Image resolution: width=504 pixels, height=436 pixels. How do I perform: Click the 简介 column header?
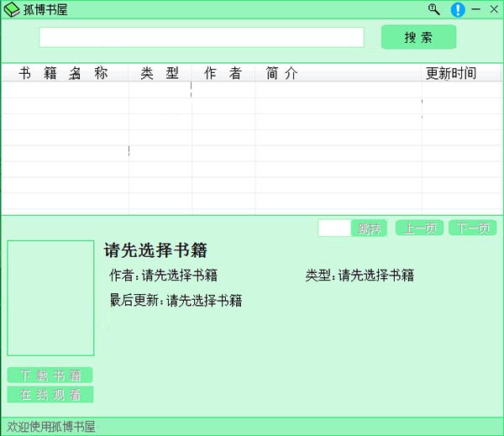[x=339, y=73]
